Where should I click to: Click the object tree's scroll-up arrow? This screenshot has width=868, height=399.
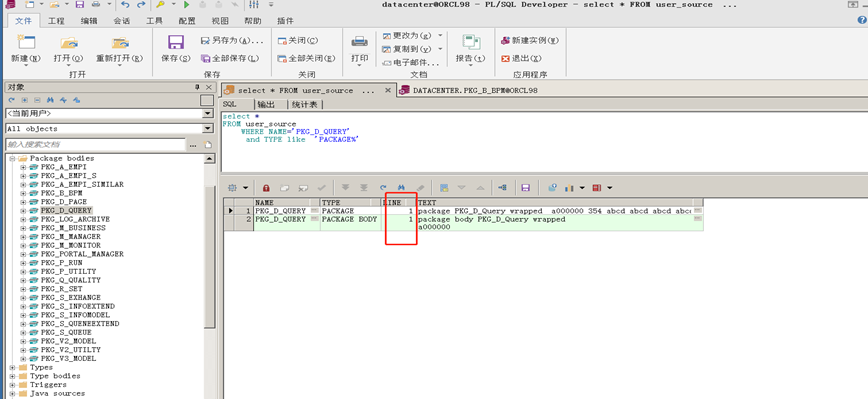(x=209, y=159)
